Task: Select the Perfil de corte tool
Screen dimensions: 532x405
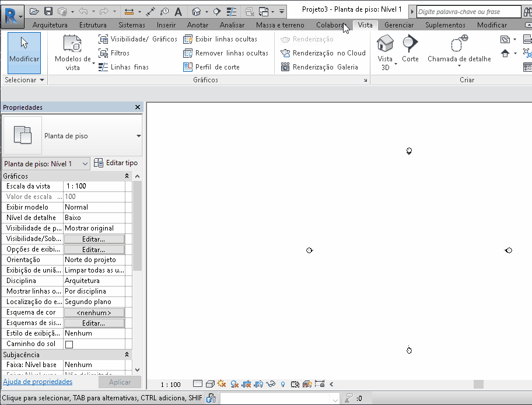Action: click(211, 67)
